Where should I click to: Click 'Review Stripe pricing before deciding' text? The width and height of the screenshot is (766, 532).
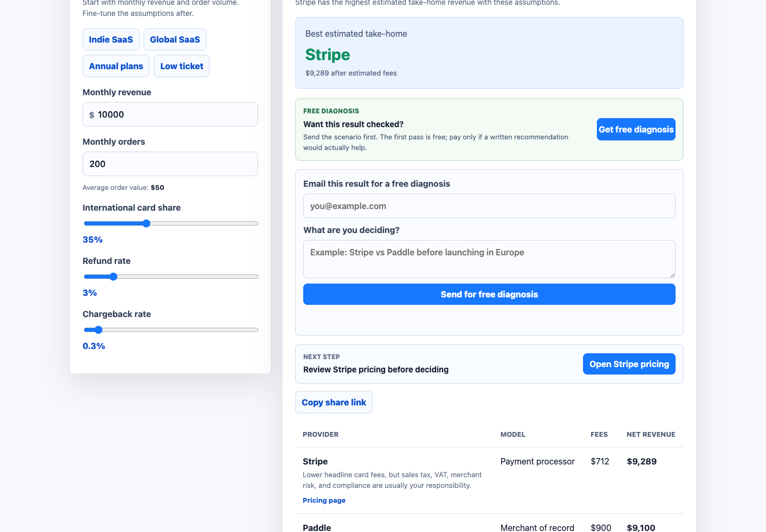point(376,369)
